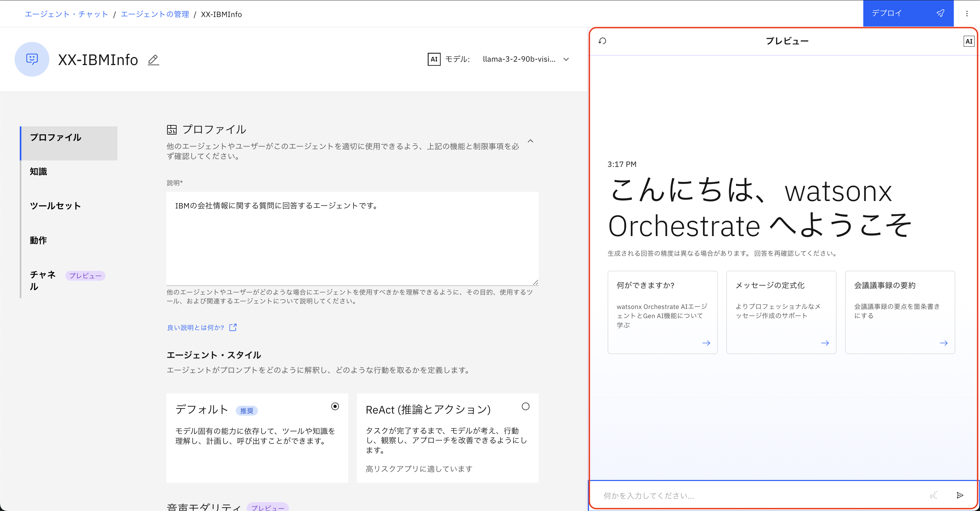
Task: Select the ReAct (推論とアクション) radio button
Action: click(x=525, y=406)
